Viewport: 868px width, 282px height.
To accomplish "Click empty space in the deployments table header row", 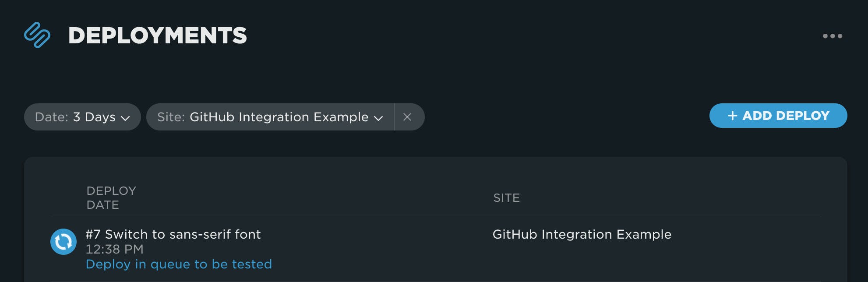I will 307,198.
